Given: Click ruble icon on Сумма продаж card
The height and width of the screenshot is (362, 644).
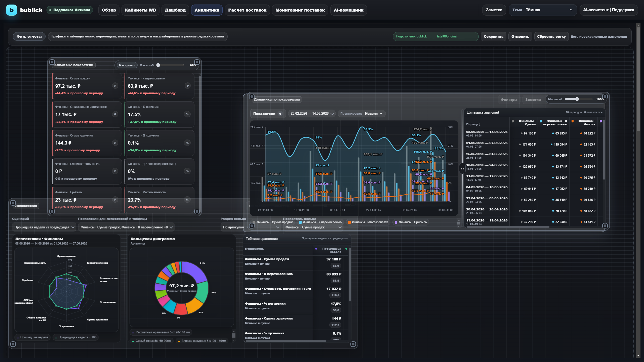Looking at the screenshot, I should tap(115, 86).
